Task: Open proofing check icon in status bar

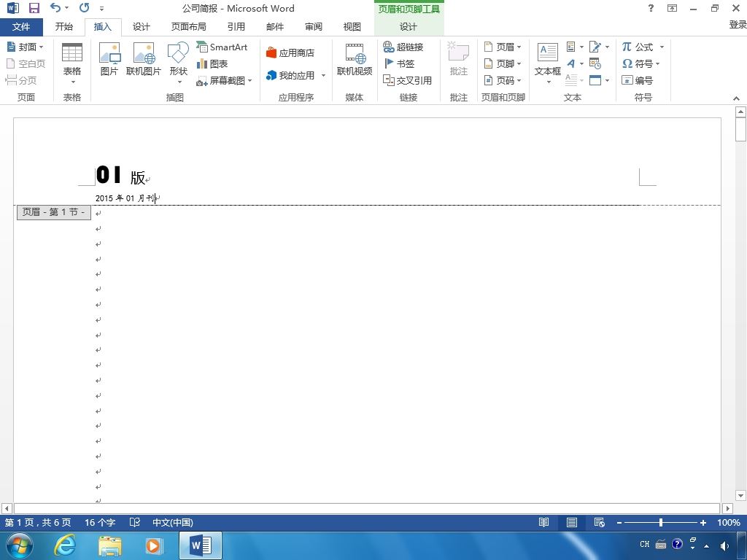Action: click(135, 522)
